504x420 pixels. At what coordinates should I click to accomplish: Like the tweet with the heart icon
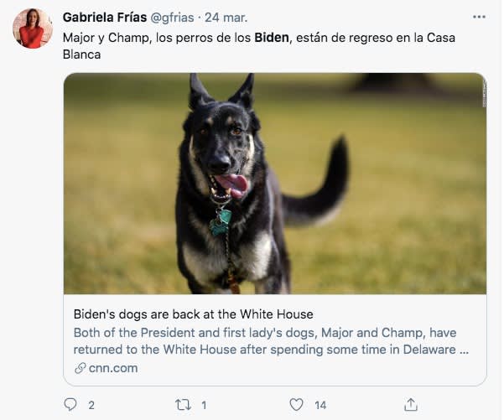coord(296,405)
